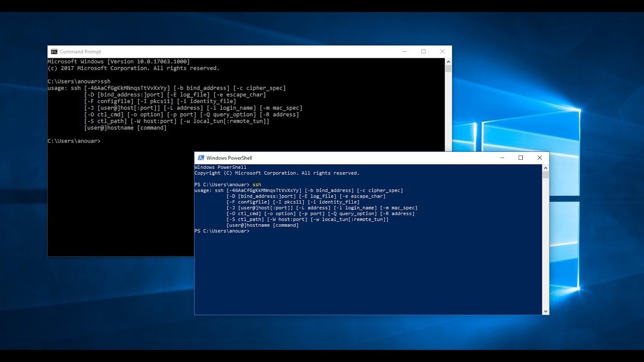The image size is (644, 362).
Task: Minimize the Windows PowerShell window
Action: (502, 158)
